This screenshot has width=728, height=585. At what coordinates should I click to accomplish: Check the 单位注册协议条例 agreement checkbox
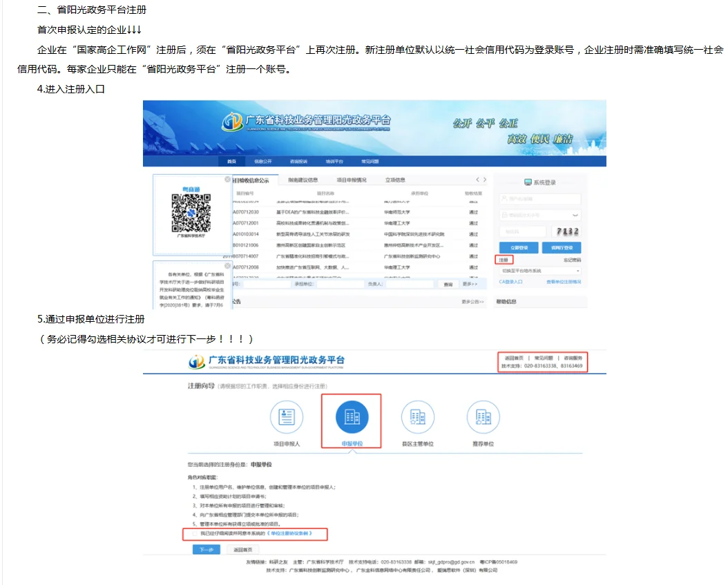coord(195,533)
